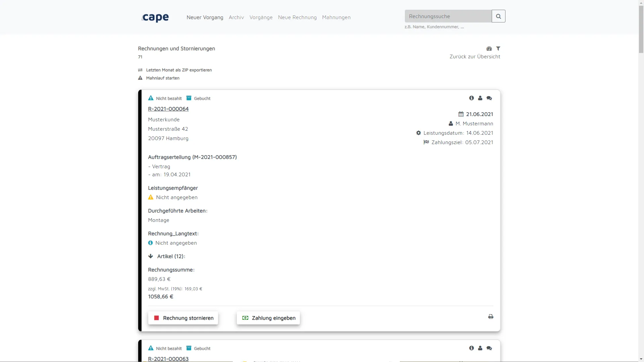Click Gebucht status of R-2021-000064
Viewport: 644px width, 362px height.
pos(198,98)
